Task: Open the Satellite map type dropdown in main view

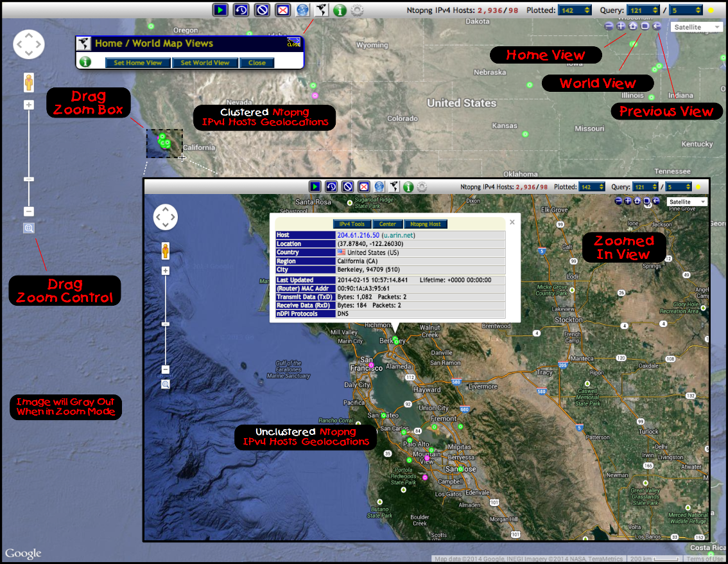Action: pos(696,27)
